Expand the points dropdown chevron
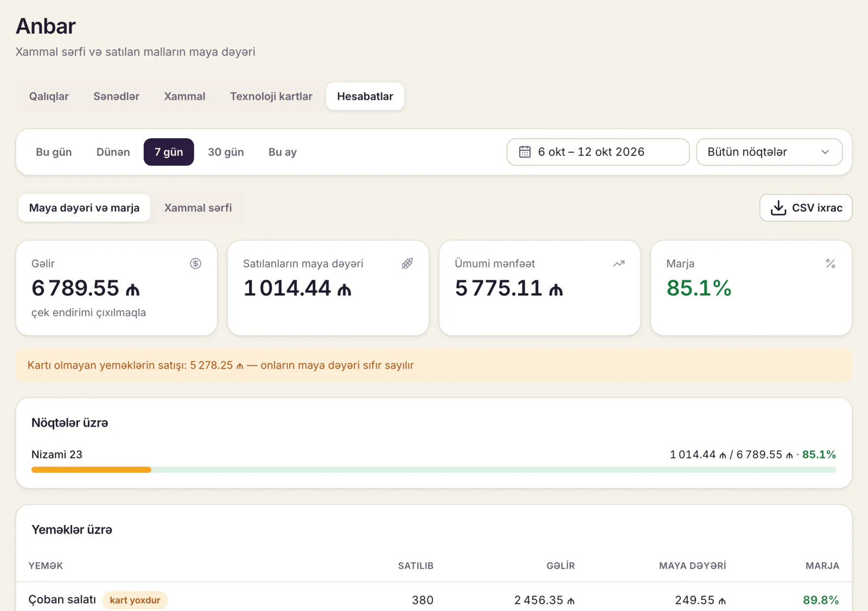The image size is (868, 611). click(x=825, y=152)
